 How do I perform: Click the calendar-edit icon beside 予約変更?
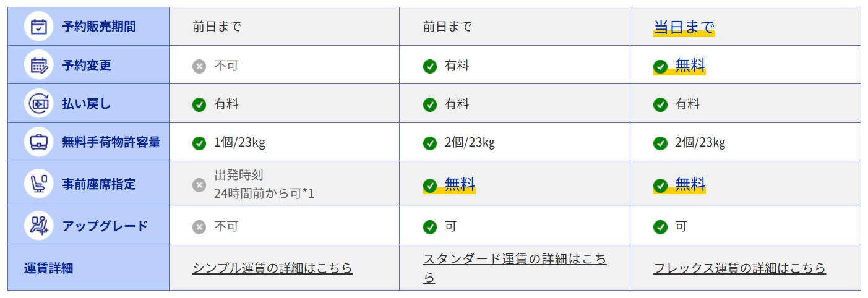(x=39, y=65)
